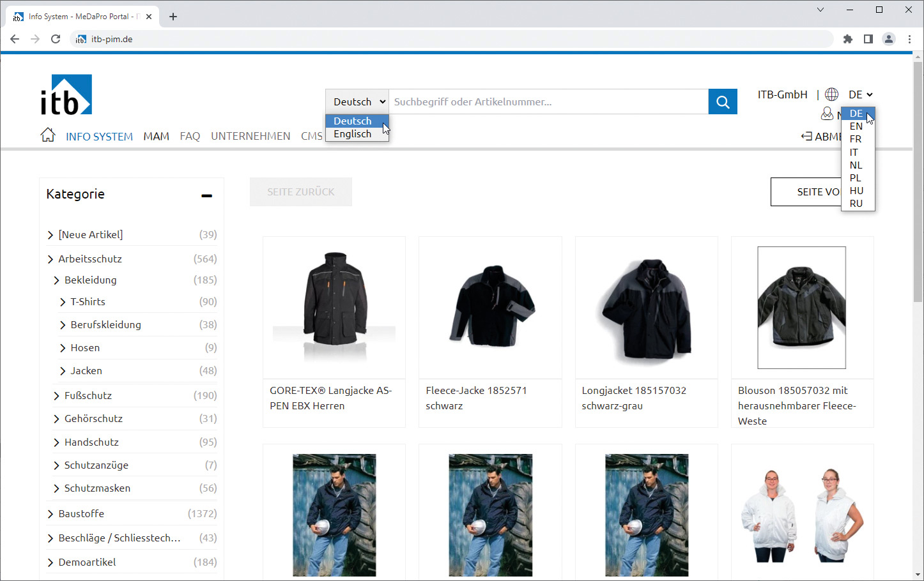Screen dimensions: 924x581
Task: Select Englisch in search language dropdown
Action: point(352,134)
